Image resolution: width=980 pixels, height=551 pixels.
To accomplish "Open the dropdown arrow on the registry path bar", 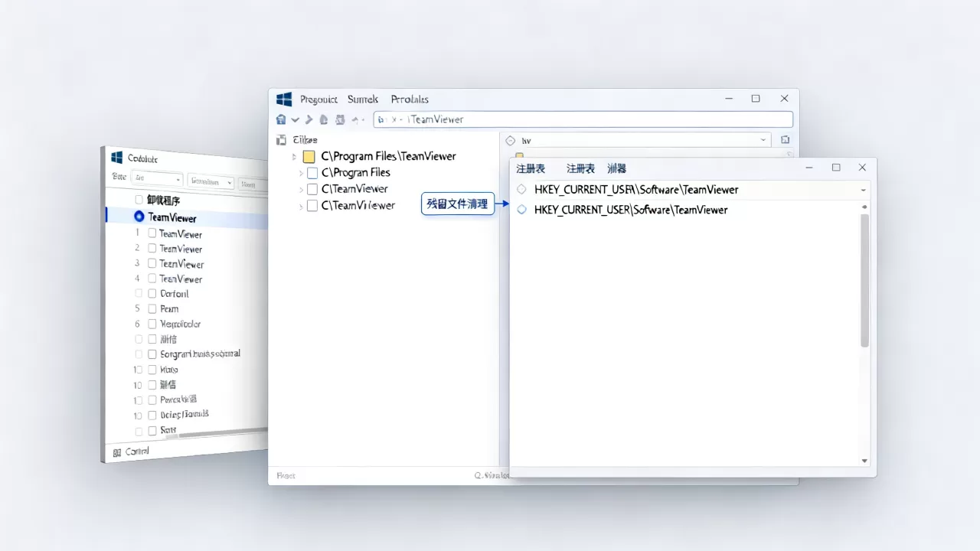I will click(x=864, y=190).
